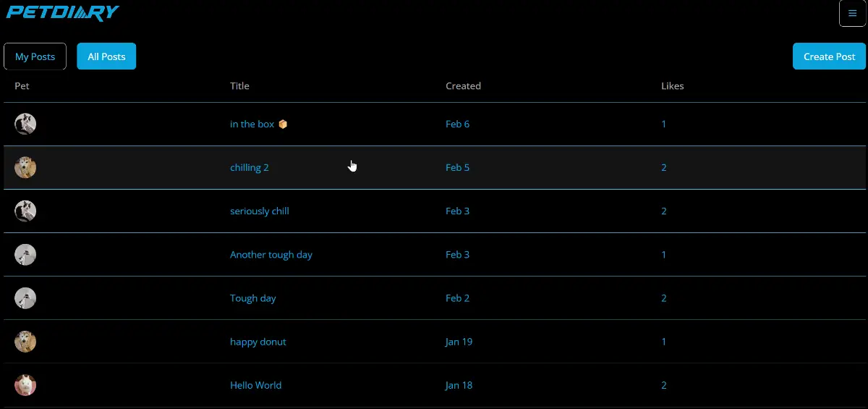The width and height of the screenshot is (868, 409).
Task: Click pet avatar for 'happy donut' post
Action: click(25, 342)
